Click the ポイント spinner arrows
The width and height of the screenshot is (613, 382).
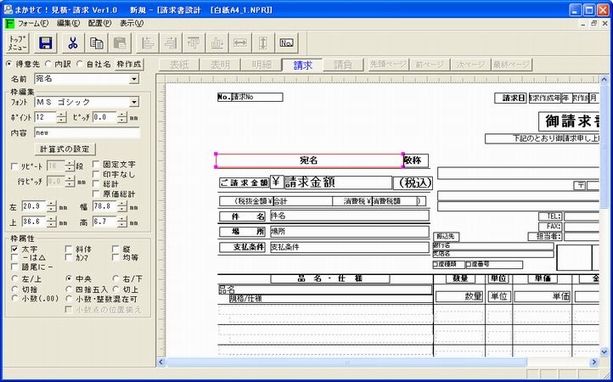pos(61,117)
